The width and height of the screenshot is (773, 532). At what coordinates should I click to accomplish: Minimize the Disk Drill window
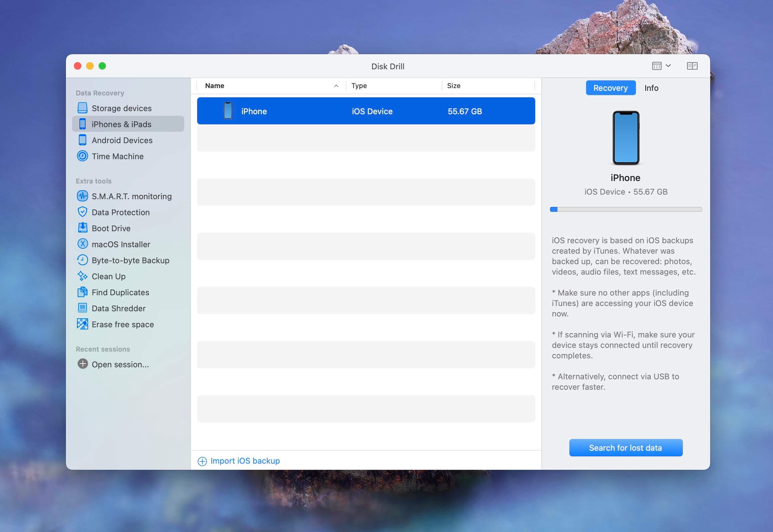90,66
